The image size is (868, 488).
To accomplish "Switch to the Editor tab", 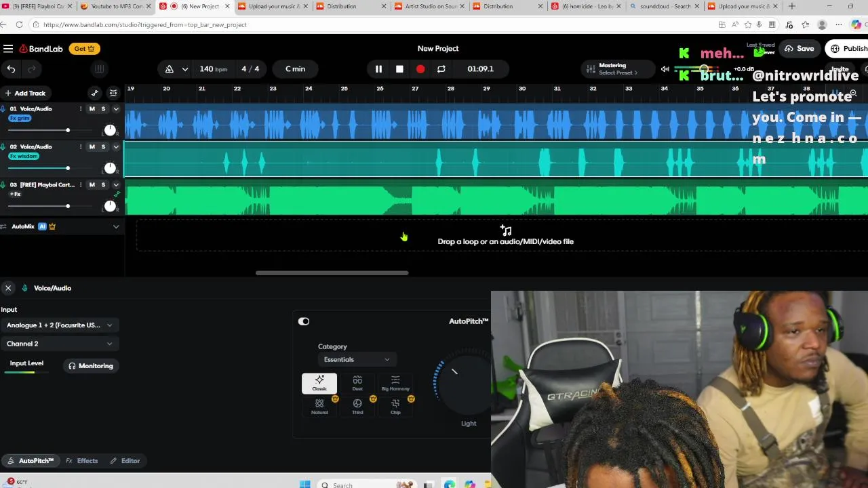I will 125,461.
